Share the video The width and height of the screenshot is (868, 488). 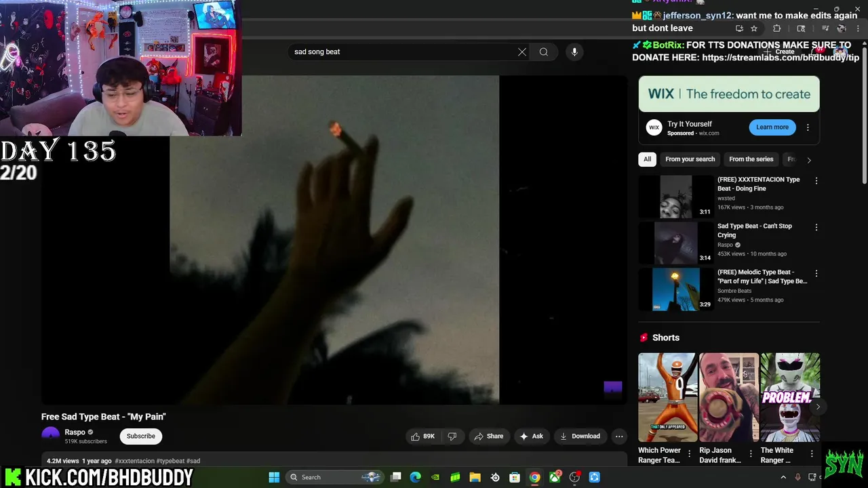(488, 436)
